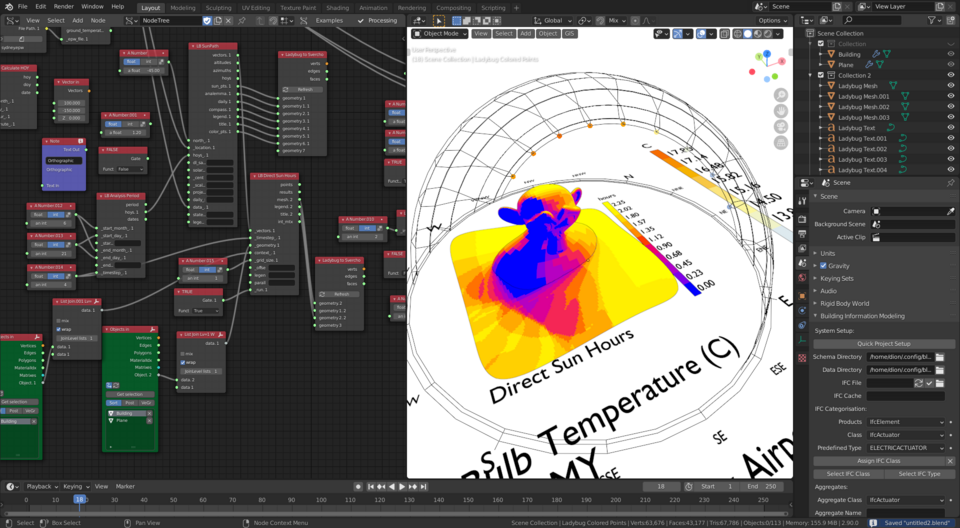This screenshot has height=528, width=960.
Task: Hide Plane object with eye icon
Action: coord(951,64)
